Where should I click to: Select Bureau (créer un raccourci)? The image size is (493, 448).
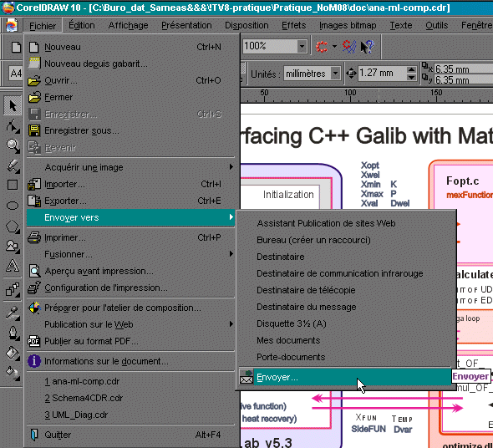[345, 240]
